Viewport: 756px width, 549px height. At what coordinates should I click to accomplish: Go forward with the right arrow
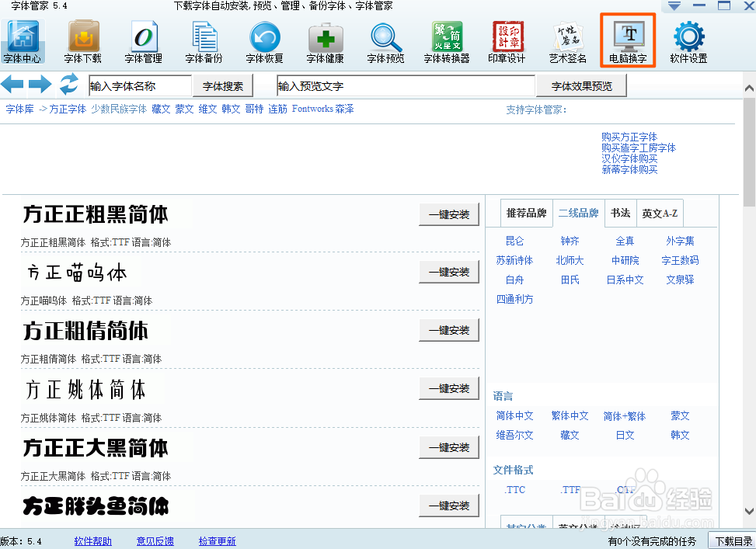click(x=40, y=85)
